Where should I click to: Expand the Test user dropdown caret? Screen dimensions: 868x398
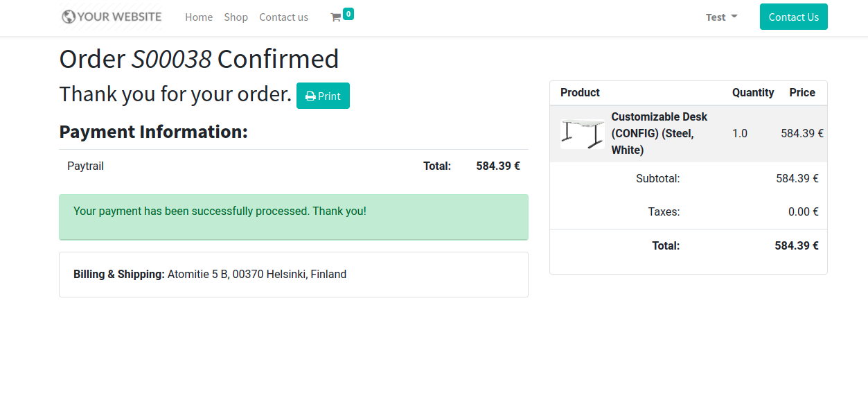pyautogui.click(x=734, y=16)
